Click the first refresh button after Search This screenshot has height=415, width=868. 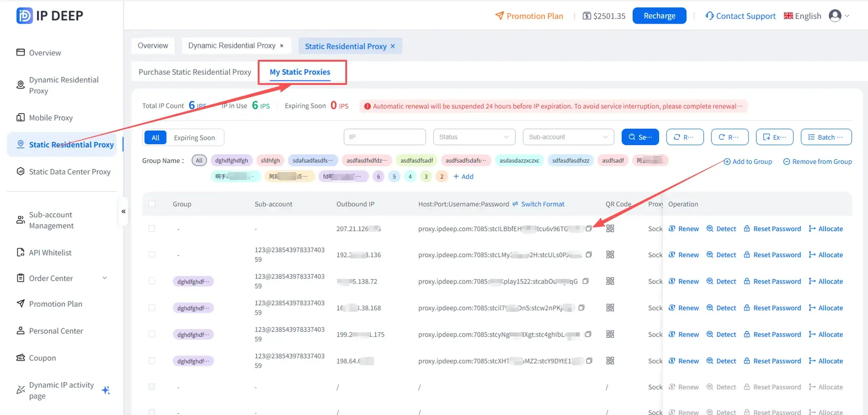(685, 137)
